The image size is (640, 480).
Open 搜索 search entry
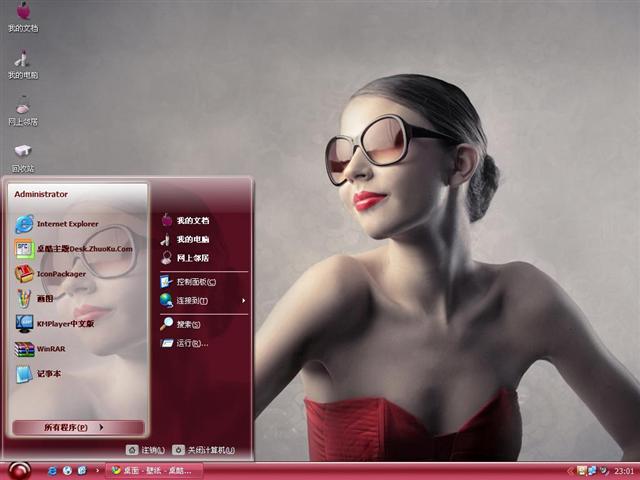click(x=180, y=324)
